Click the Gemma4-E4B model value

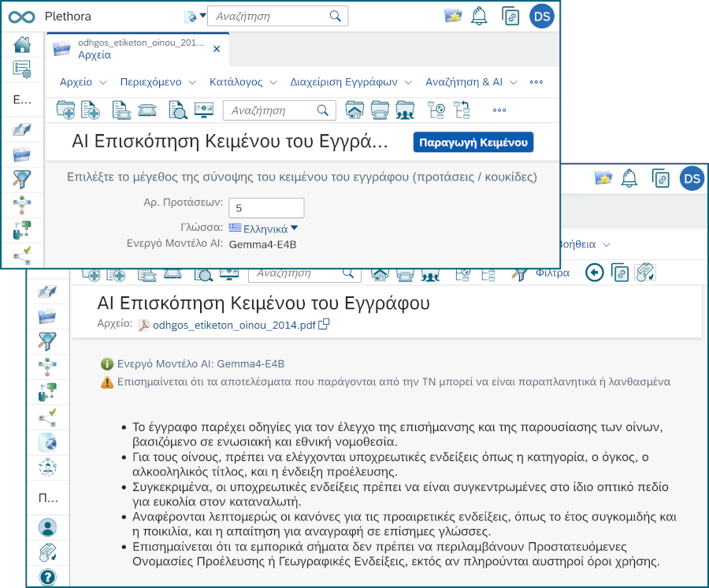tap(262, 244)
